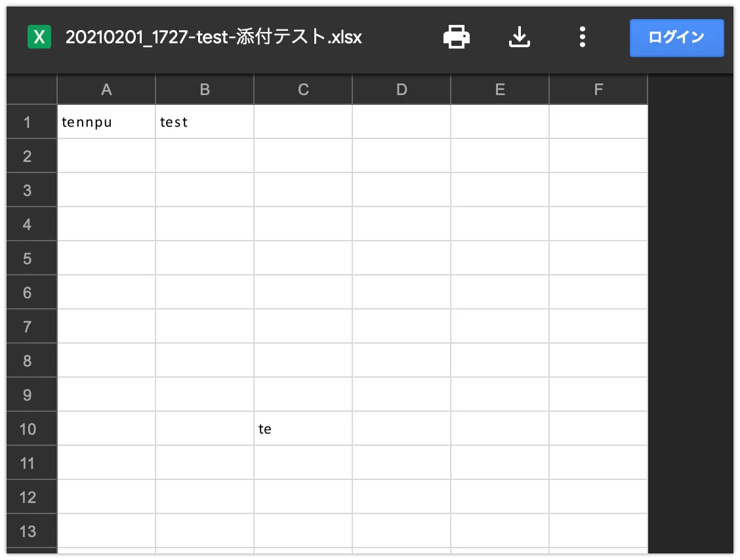Click the select-all corner cell
This screenshot has height=560, width=740.
point(31,90)
